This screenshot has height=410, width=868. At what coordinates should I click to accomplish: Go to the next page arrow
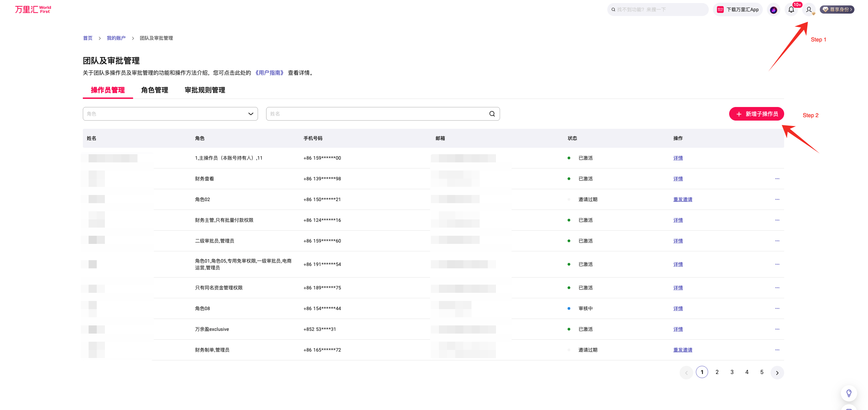pos(777,373)
